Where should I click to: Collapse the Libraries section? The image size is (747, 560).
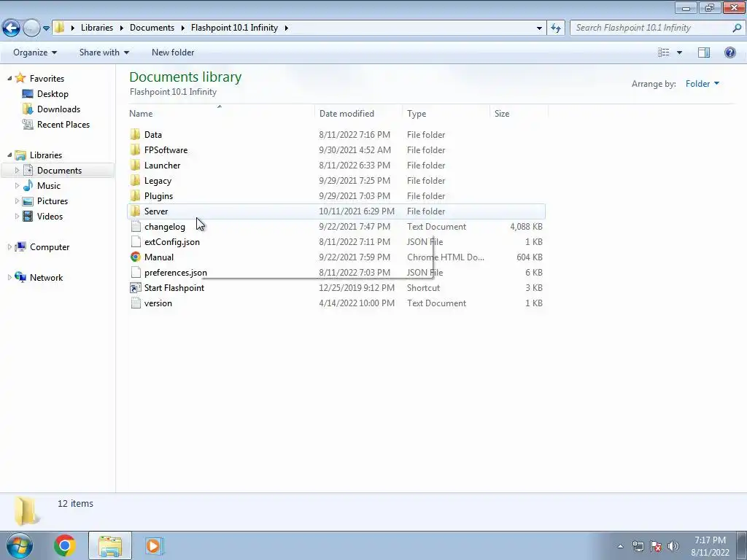click(x=9, y=155)
